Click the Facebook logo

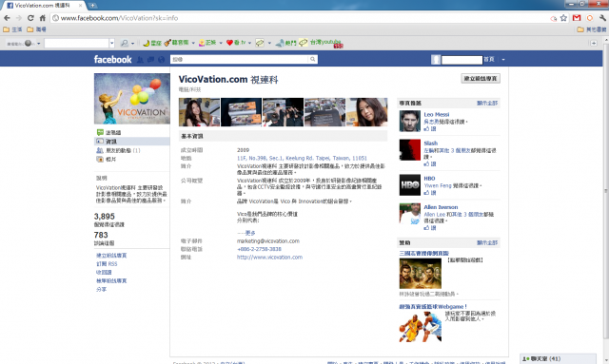coord(112,59)
